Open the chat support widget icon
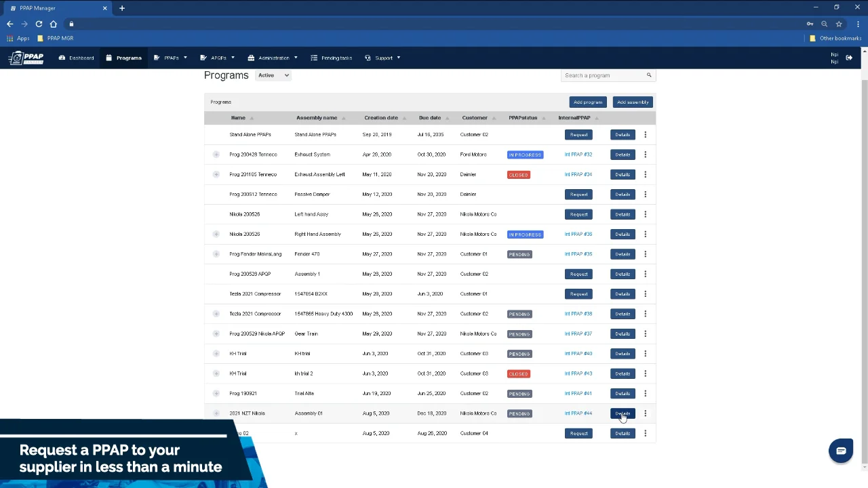 click(841, 451)
